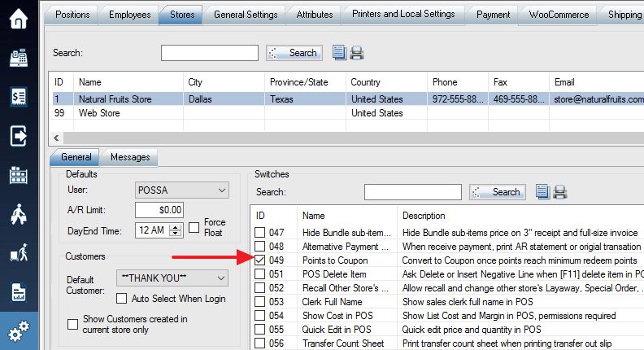This screenshot has height=350, width=644.
Task: Select the Stores tab
Action: tap(182, 15)
